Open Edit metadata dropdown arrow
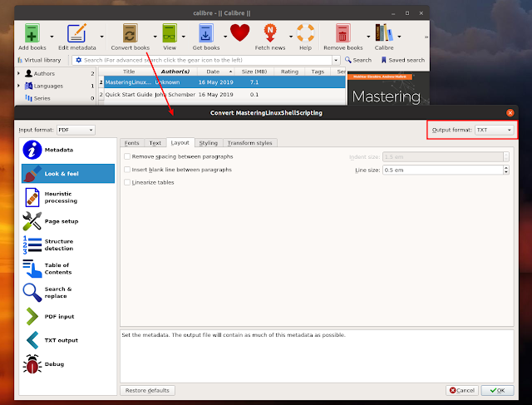Viewport: 532px width, 405px height. (101, 37)
